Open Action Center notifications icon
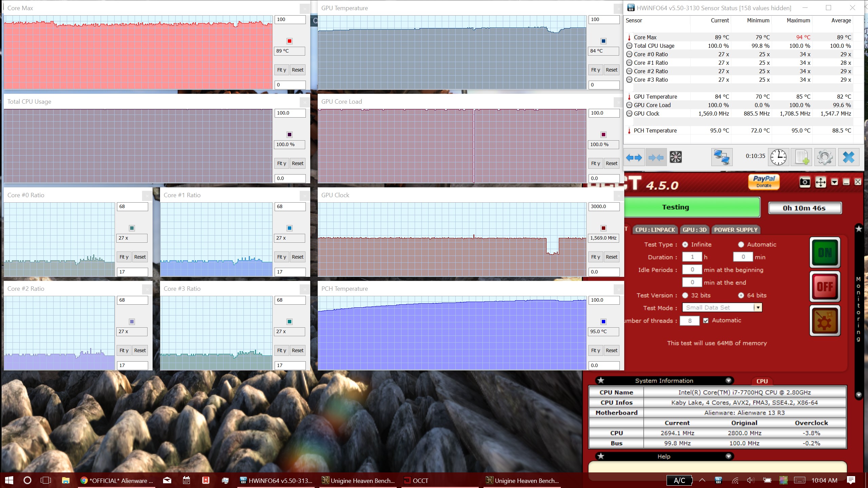 851,480
